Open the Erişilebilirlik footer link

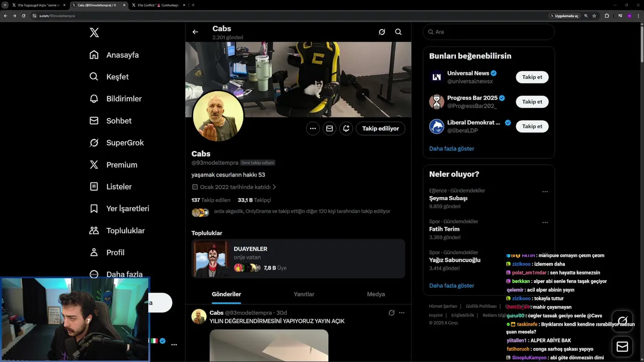463,315
